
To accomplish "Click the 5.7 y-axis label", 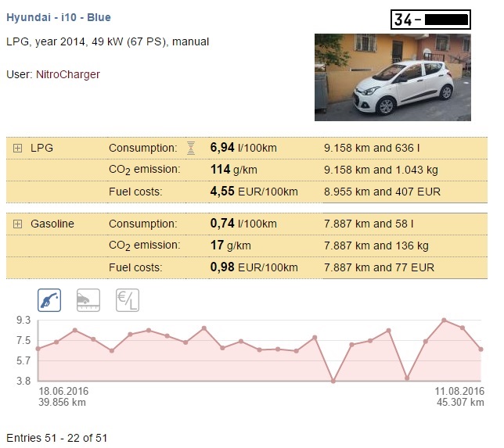I will pos(23,360).
